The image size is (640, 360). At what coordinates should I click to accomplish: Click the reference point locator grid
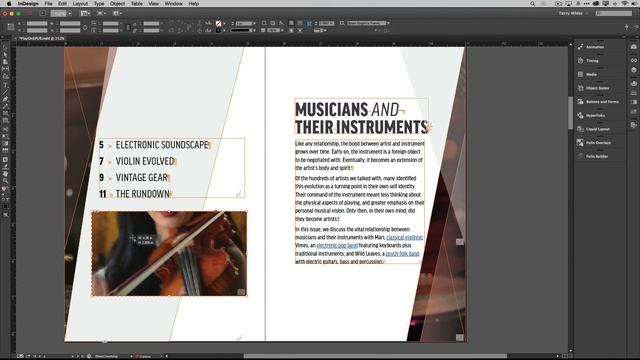(x=11, y=27)
